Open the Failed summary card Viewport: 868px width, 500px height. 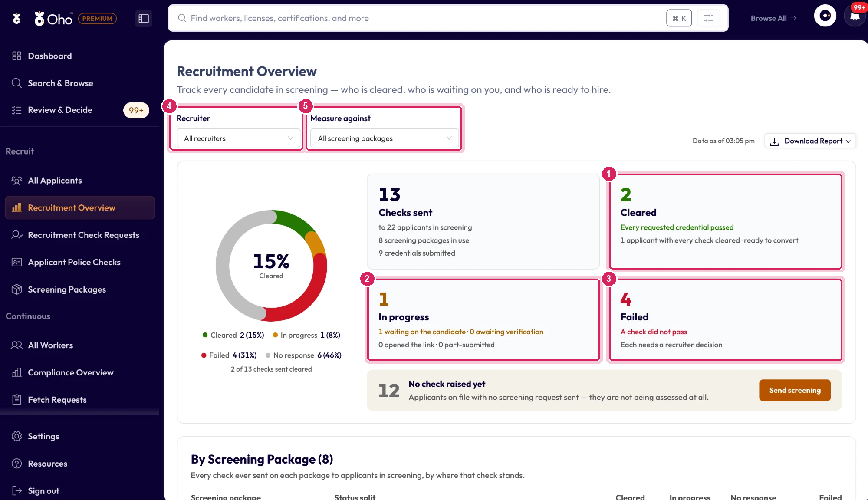pyautogui.click(x=725, y=319)
